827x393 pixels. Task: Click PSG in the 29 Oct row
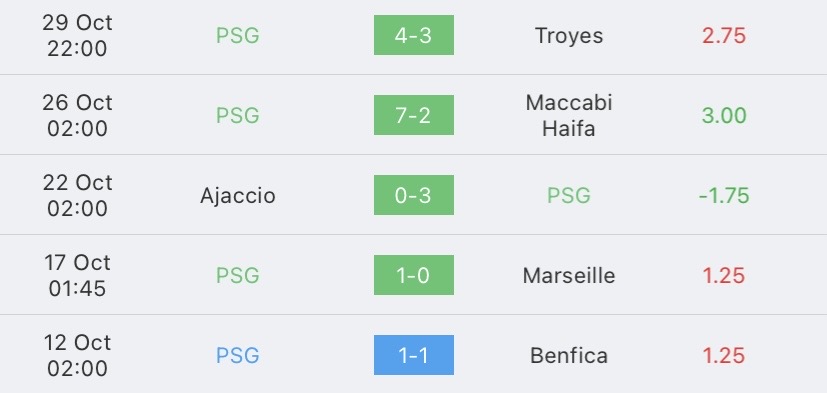(x=237, y=36)
